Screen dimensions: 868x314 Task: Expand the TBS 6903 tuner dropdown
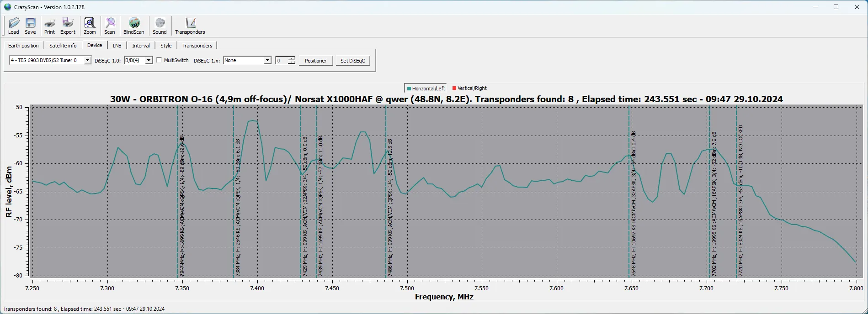(x=87, y=60)
